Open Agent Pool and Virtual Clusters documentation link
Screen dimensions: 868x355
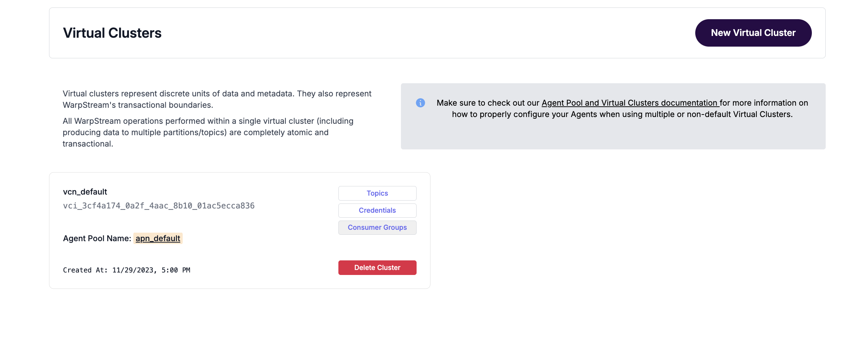point(629,103)
